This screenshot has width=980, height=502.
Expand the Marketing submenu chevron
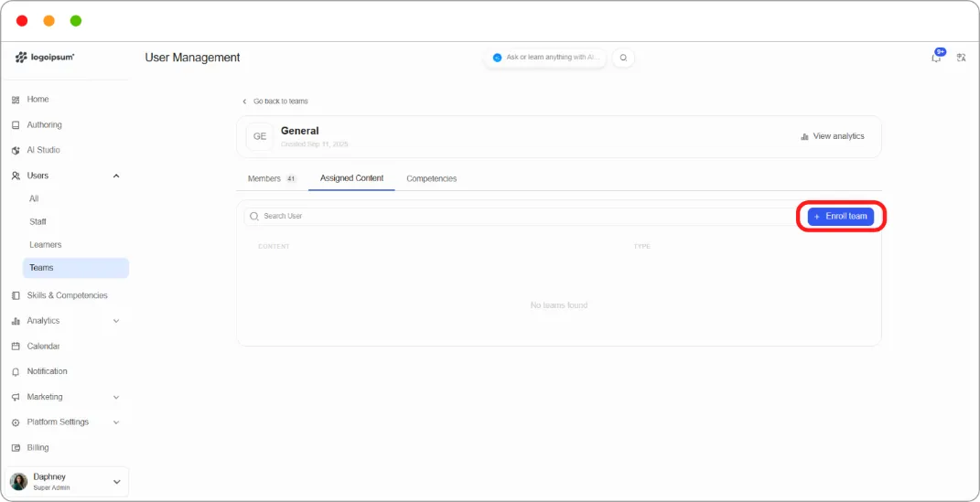(115, 397)
